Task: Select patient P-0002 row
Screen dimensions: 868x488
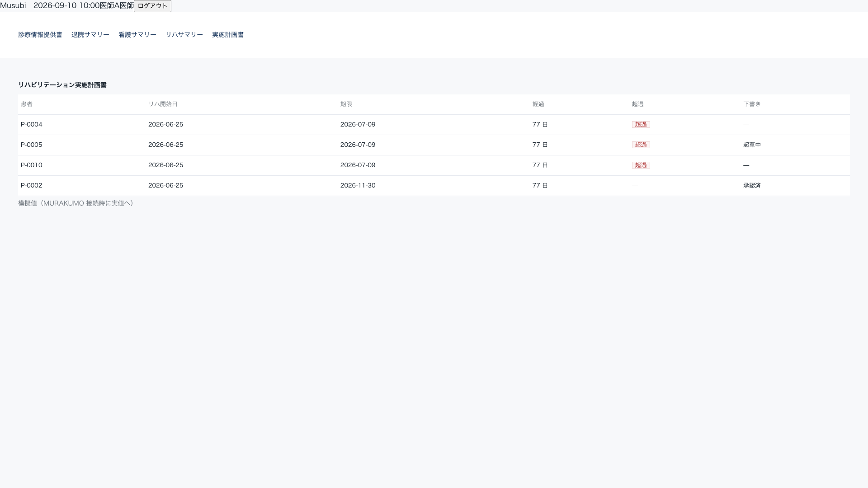Action: tap(434, 186)
